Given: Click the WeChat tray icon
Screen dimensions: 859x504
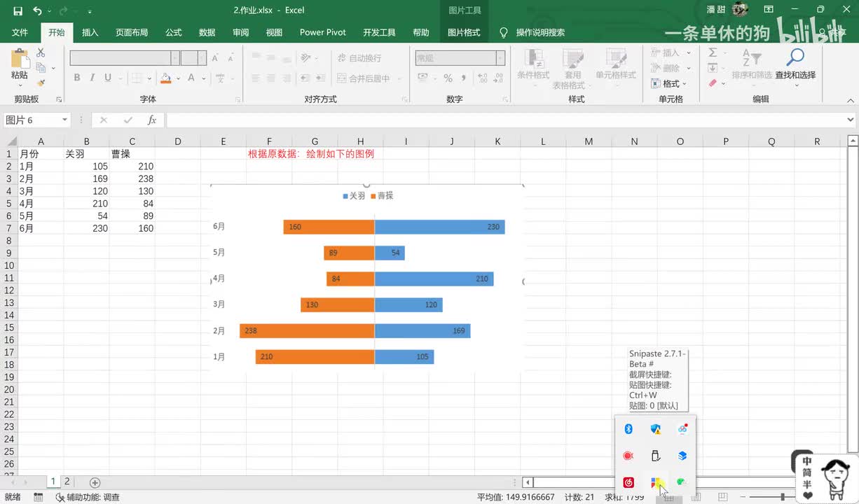Looking at the screenshot, I should 682,482.
